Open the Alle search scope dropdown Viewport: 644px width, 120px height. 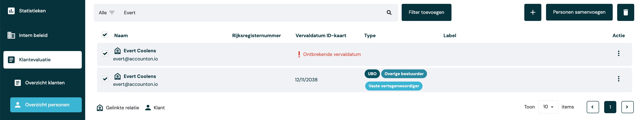pyautogui.click(x=103, y=13)
